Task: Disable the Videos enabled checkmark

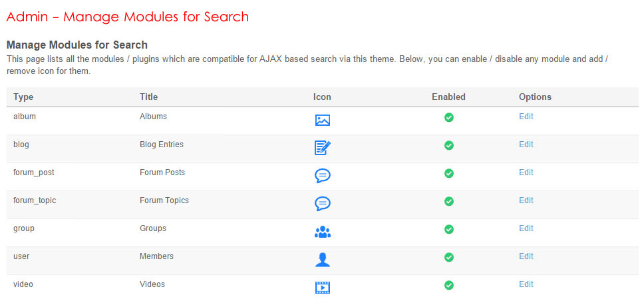Action: coord(449,285)
